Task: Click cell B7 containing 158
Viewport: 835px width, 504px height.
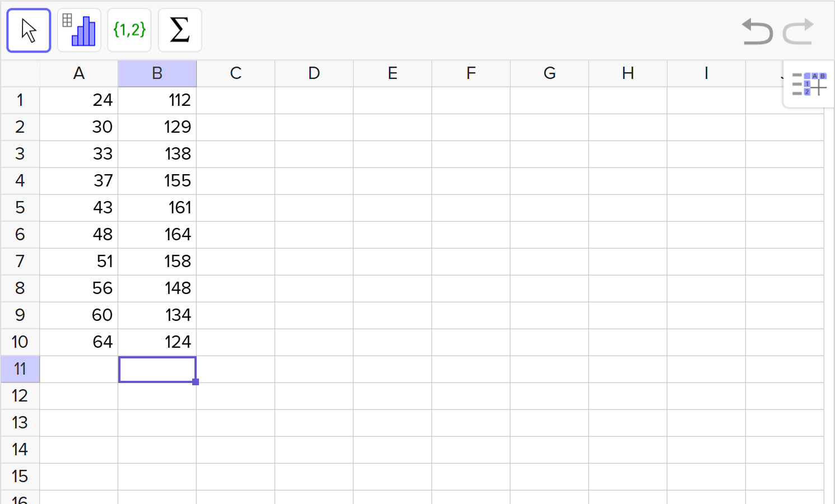Action: point(157,262)
